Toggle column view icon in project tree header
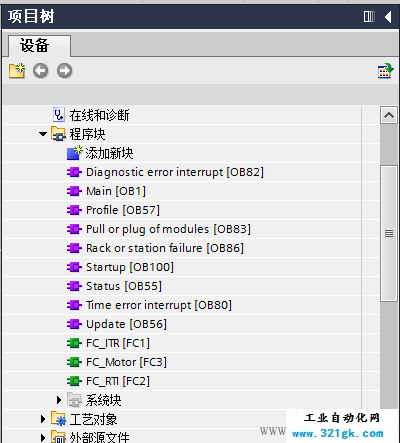 tap(369, 16)
